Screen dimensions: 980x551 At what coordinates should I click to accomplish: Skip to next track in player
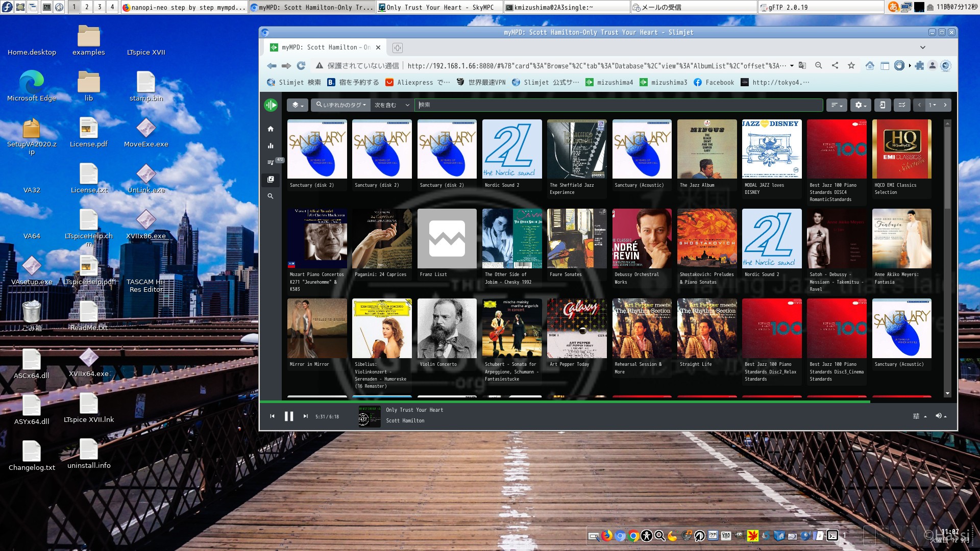click(x=305, y=416)
